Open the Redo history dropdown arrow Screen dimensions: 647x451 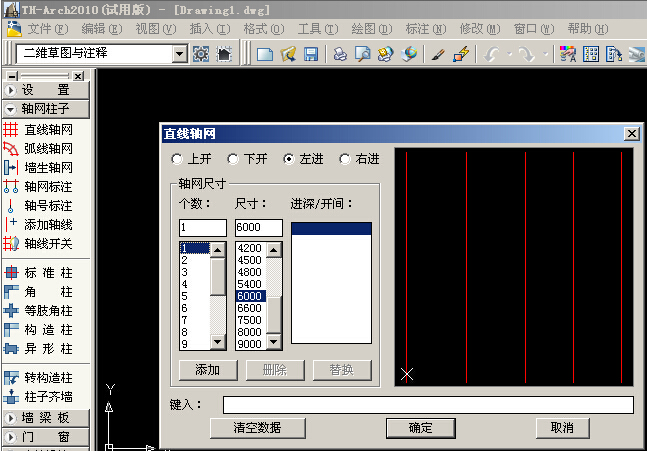[545, 54]
